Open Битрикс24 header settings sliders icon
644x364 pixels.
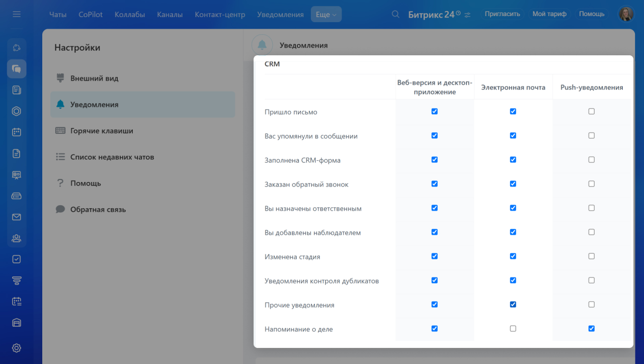(x=467, y=15)
